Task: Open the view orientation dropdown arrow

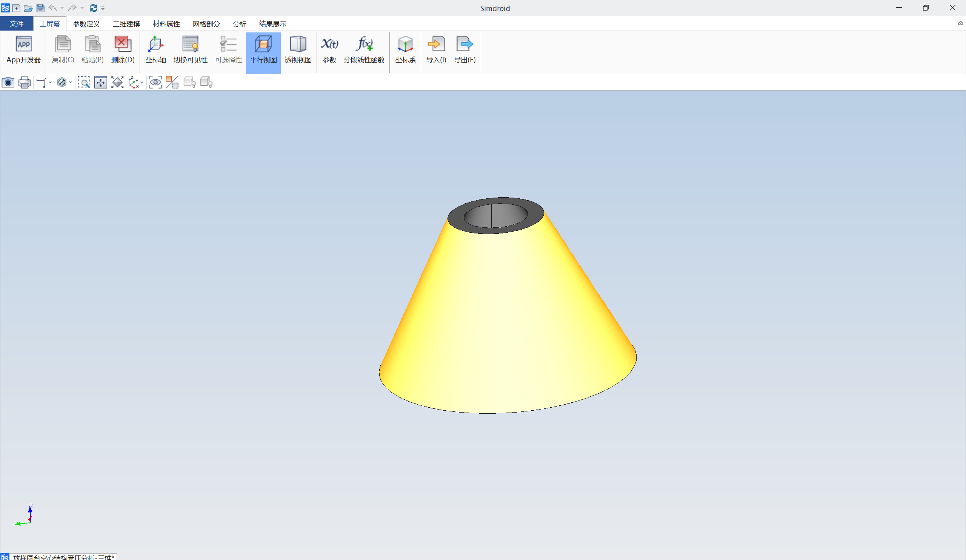Action: pyautogui.click(x=142, y=82)
